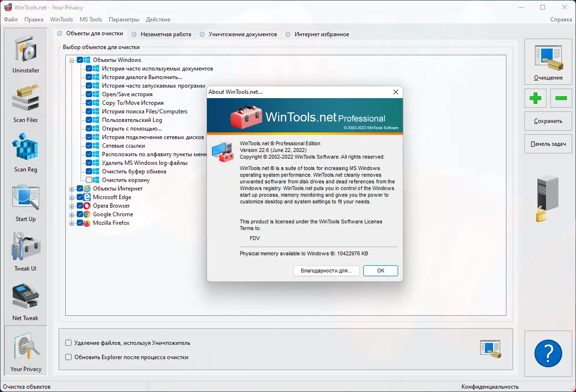Viewport: 576px width, 392px height.
Task: Click the Microsoft Edge icon in tree
Action: coord(87,197)
